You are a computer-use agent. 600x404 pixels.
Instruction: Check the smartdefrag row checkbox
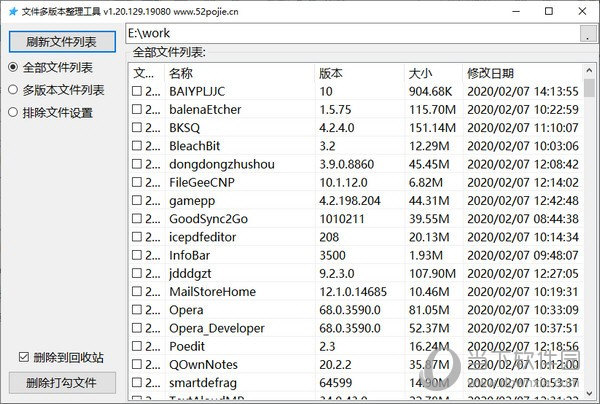point(137,383)
